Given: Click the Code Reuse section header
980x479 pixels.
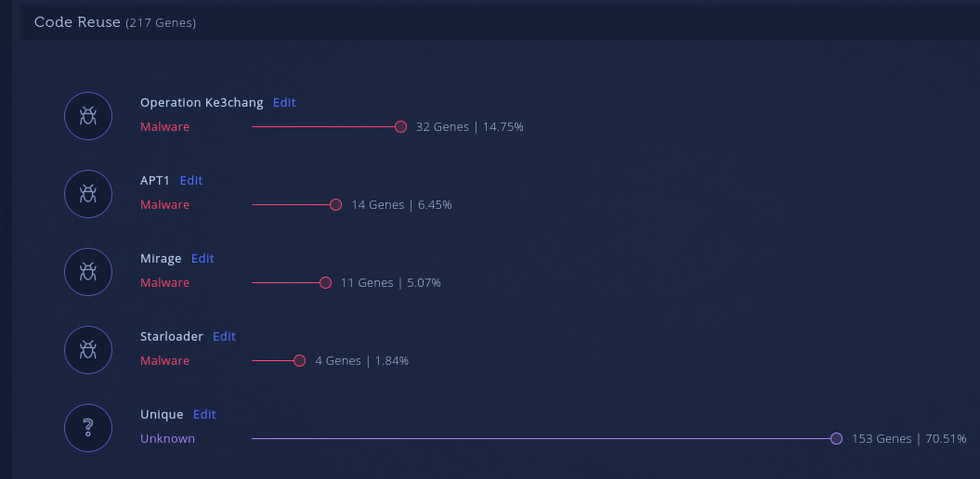Looking at the screenshot, I should coord(114,22).
